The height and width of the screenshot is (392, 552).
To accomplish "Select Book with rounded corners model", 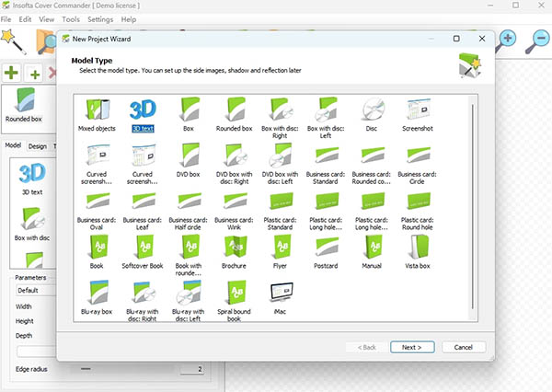I will coord(189,255).
